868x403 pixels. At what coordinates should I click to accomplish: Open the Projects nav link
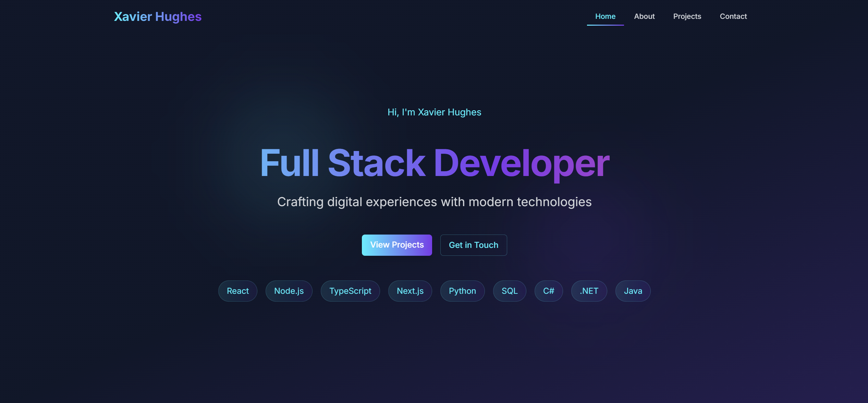[x=687, y=16]
